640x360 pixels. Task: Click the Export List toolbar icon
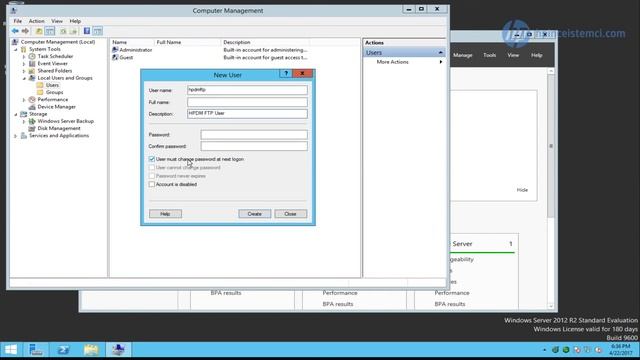73,31
